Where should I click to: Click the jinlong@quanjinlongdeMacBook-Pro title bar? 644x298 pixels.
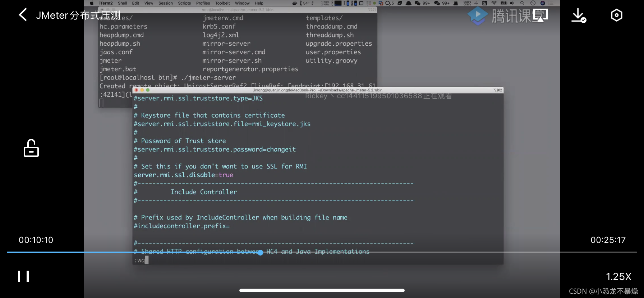tap(318, 90)
